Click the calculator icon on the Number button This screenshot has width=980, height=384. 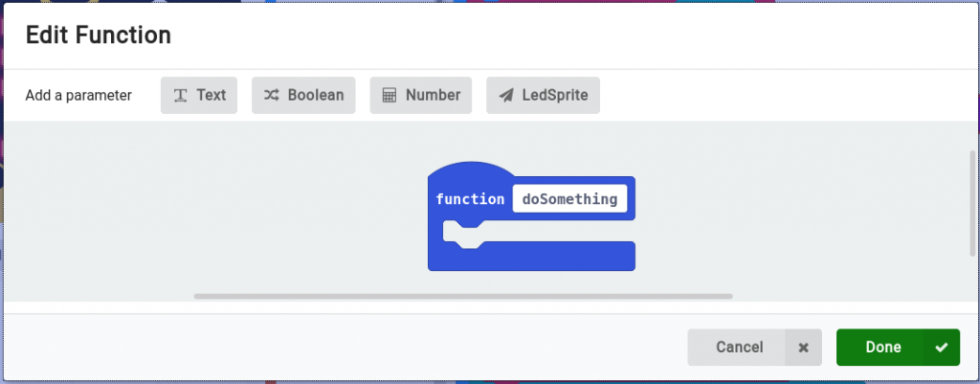(x=389, y=96)
